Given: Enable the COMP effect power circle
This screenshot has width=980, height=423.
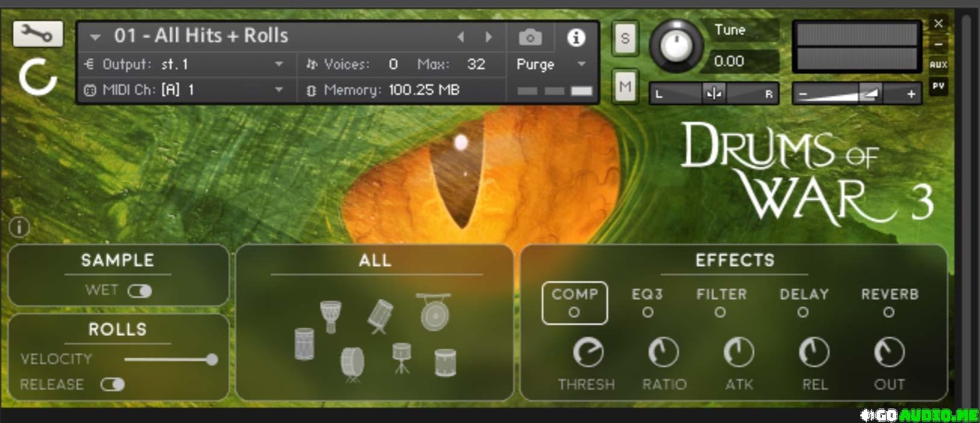Looking at the screenshot, I should [x=574, y=312].
